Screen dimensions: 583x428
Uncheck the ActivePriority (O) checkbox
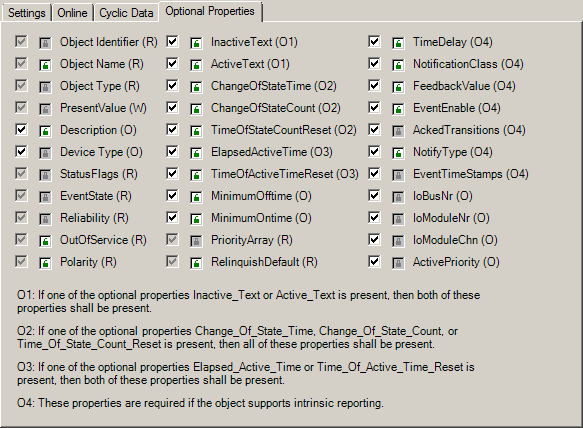(374, 261)
